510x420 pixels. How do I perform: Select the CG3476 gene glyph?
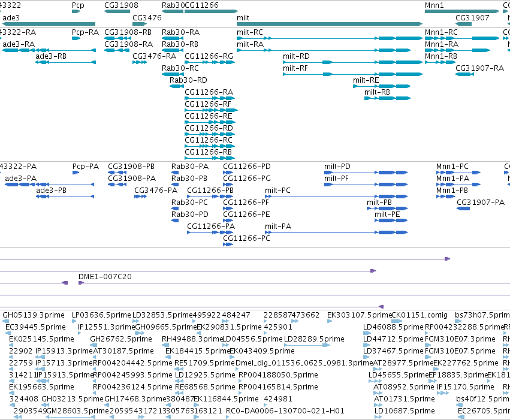(140, 24)
